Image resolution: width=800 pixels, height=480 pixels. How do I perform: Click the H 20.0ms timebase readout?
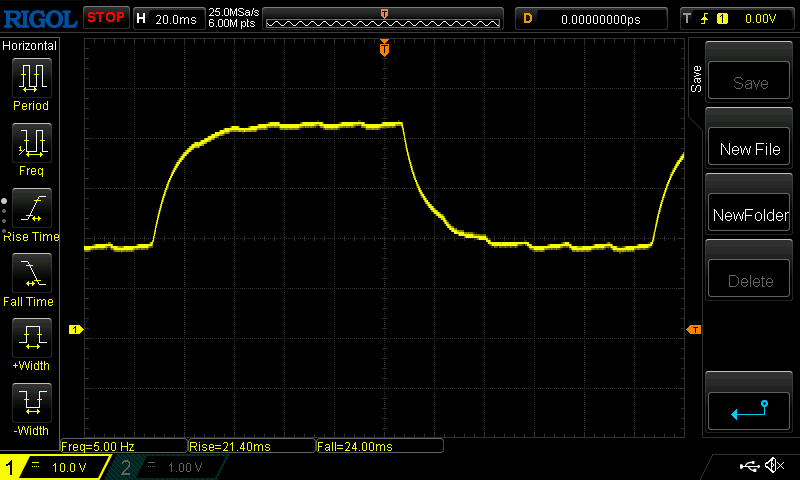tap(168, 19)
